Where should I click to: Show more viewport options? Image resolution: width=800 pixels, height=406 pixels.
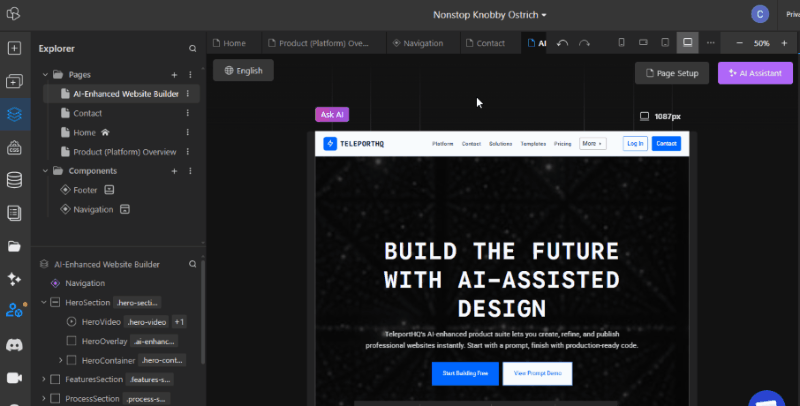pos(711,43)
